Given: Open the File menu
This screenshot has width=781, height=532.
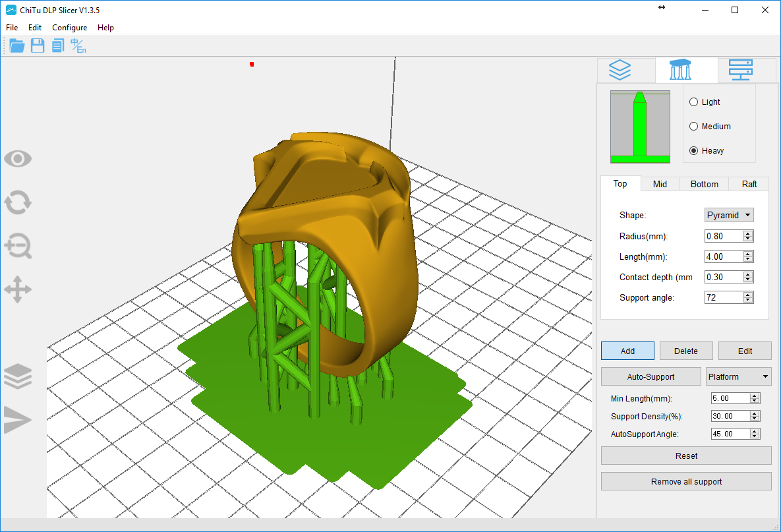Looking at the screenshot, I should tap(12, 28).
